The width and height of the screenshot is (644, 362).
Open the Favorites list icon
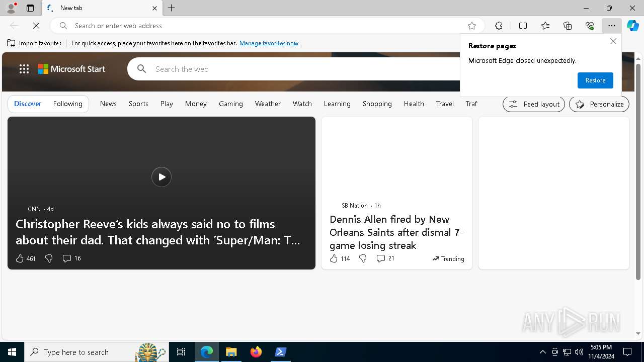545,26
